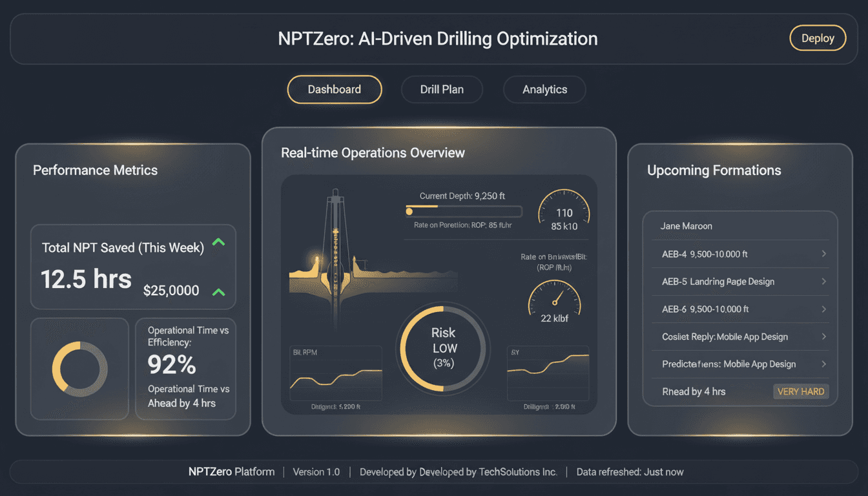Switch to the Analytics tab

point(544,89)
